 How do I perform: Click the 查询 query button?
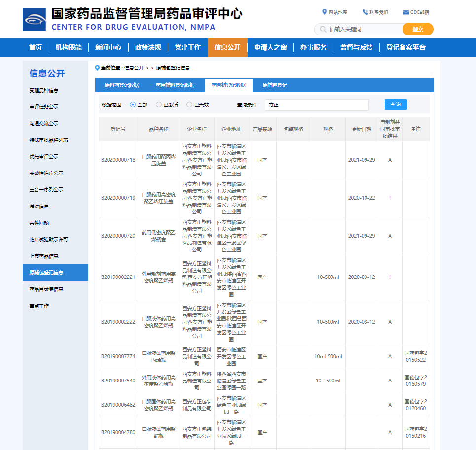396,104
